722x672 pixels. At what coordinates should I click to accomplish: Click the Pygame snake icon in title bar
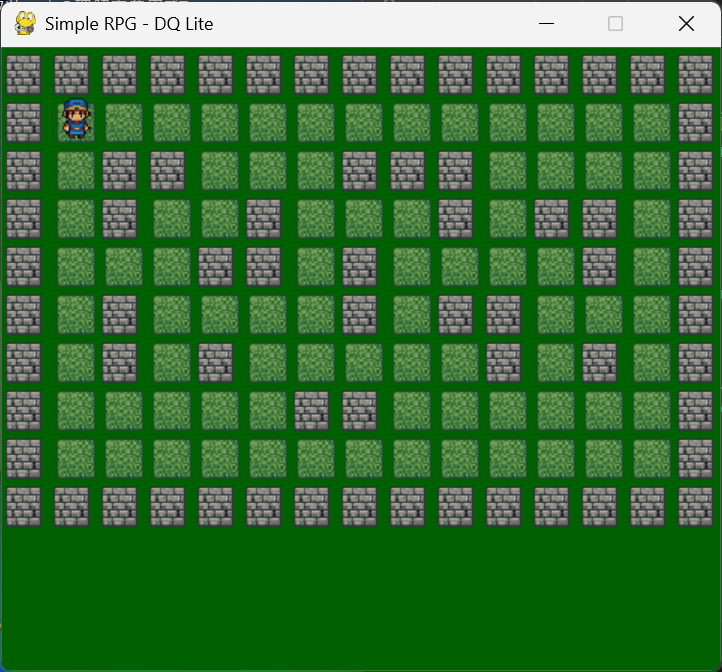tap(26, 23)
